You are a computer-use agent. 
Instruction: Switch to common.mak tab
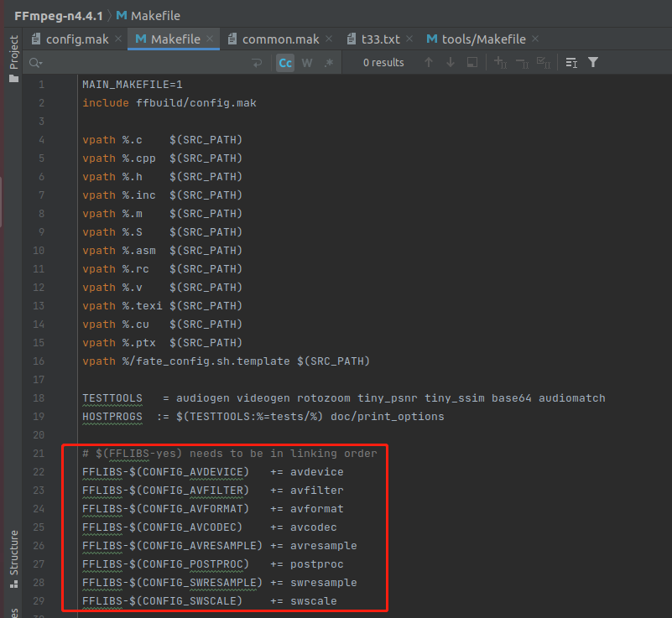(x=280, y=39)
